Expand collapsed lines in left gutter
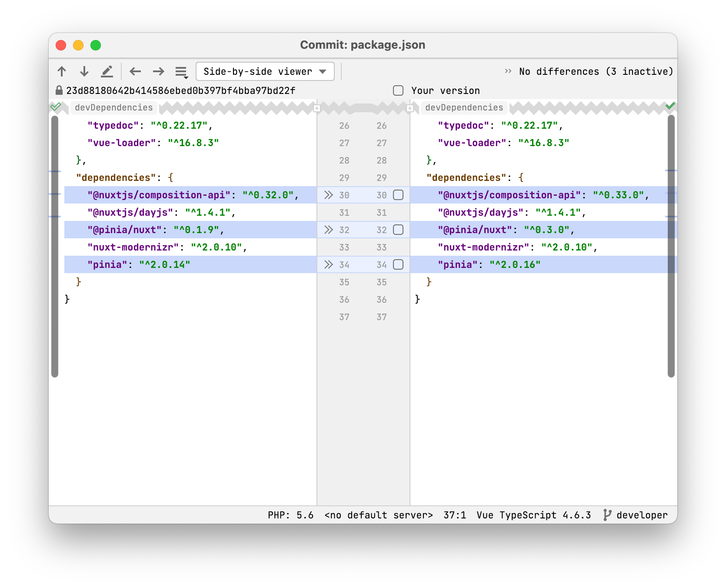 coord(317,108)
